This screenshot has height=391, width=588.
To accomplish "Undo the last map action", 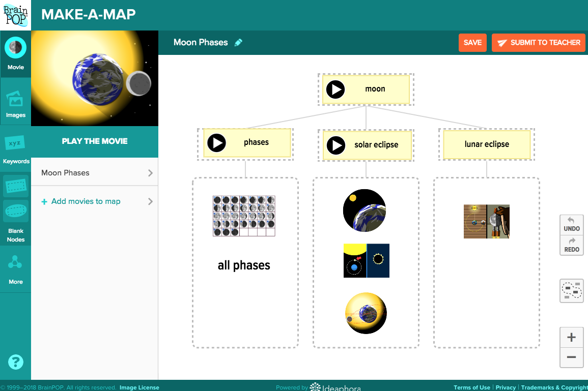I will click(571, 224).
